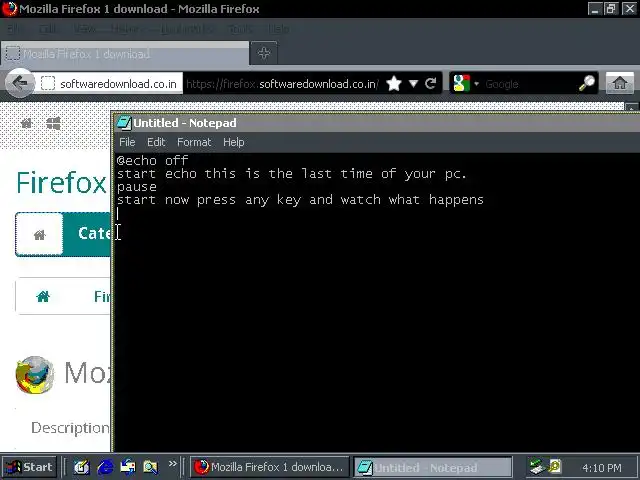Click the 'Description' text on the webpage
This screenshot has height=480, width=640.
point(70,428)
